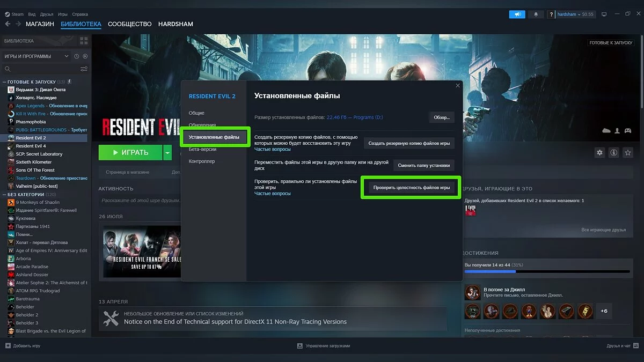Select the Установленные файлы tab
This screenshot has height=362, width=644.
214,137
